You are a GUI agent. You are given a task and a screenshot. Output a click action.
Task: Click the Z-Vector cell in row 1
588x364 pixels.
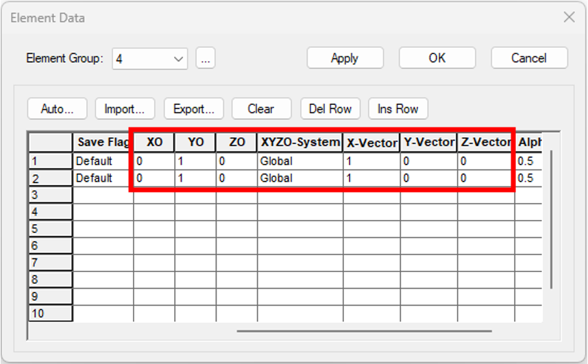[x=486, y=161]
